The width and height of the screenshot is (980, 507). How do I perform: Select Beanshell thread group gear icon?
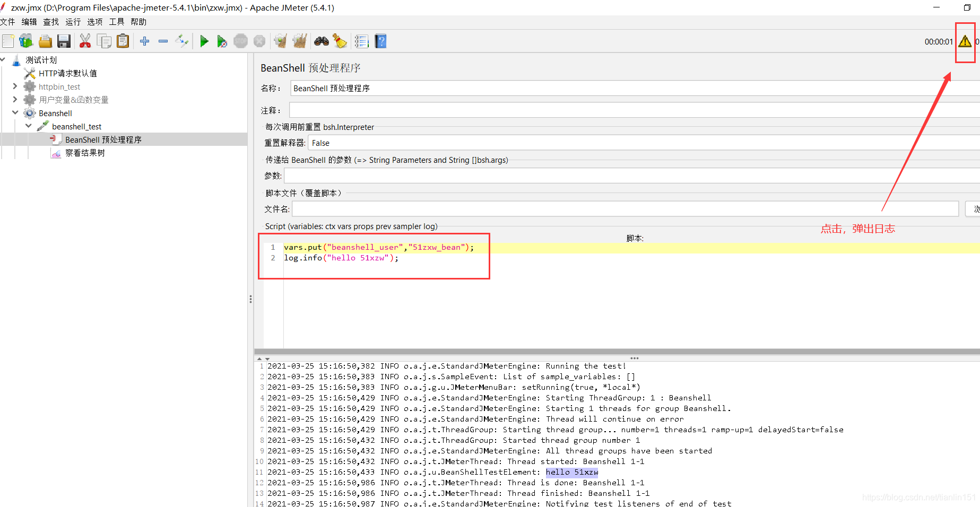(30, 113)
